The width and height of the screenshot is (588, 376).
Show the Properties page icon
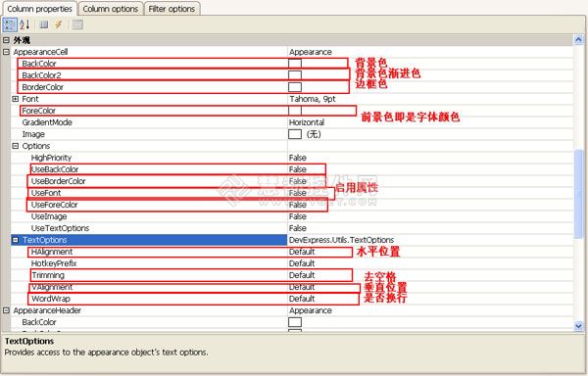pos(44,24)
